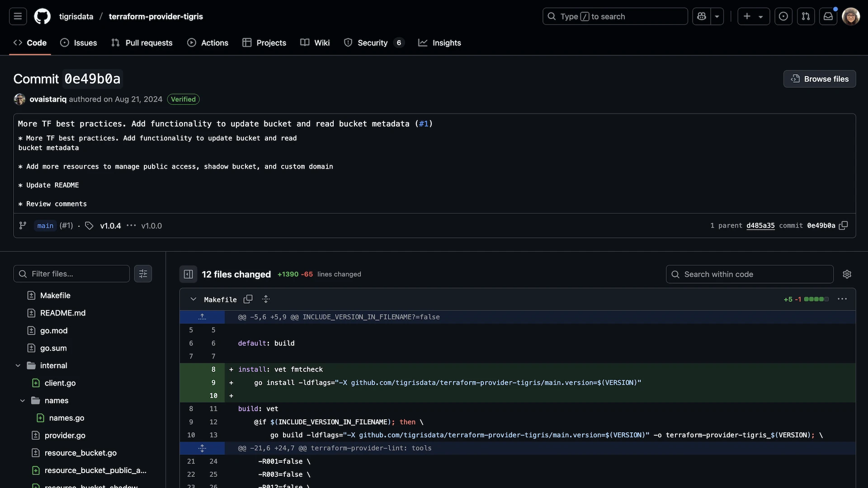
Task: Copy the Makefile file path
Action: point(248,299)
